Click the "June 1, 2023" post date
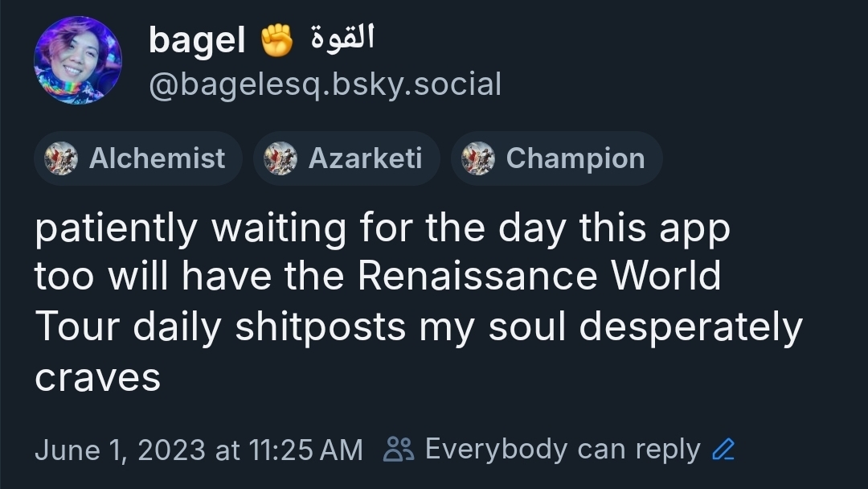This screenshot has width=868, height=489. click(x=120, y=450)
